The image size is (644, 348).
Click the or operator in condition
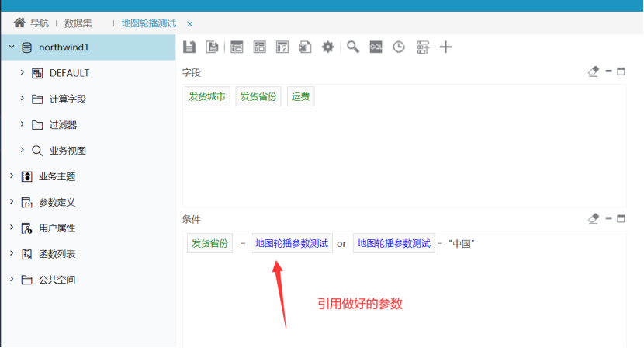click(341, 244)
